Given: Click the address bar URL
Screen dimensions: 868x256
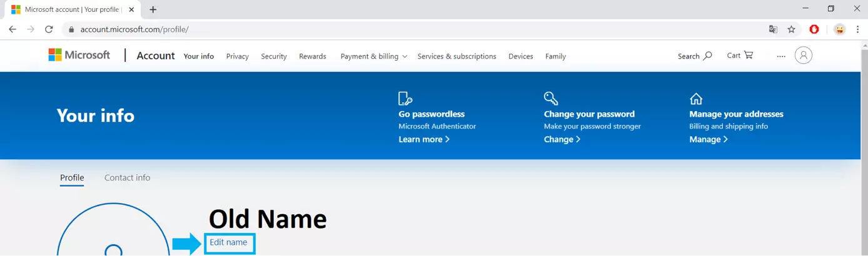Looking at the screenshot, I should click(134, 29).
